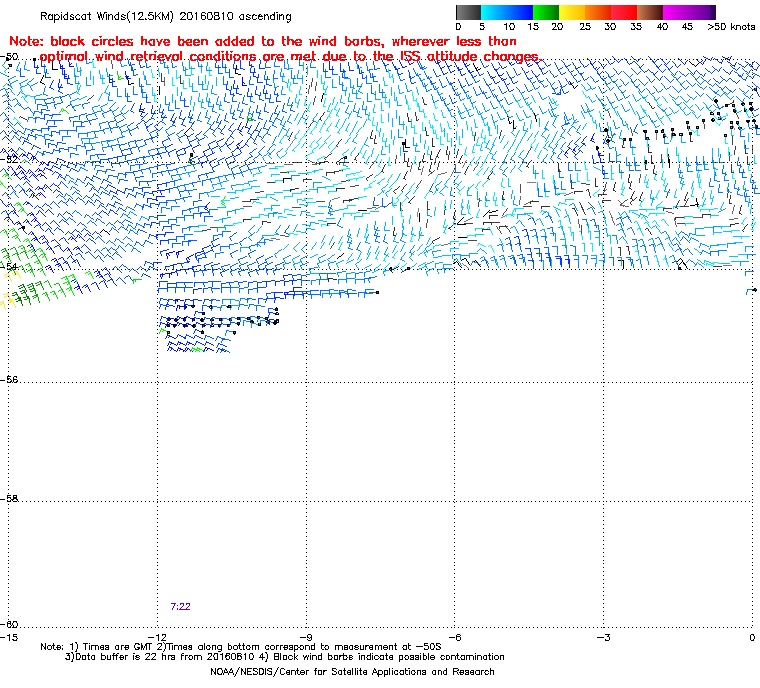Click the legend label '10'
This screenshot has width=760, height=688.
pyautogui.click(x=509, y=27)
